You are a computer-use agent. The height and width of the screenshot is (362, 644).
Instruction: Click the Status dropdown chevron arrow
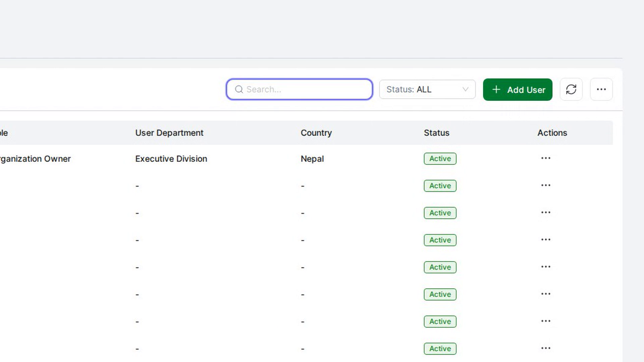point(465,89)
